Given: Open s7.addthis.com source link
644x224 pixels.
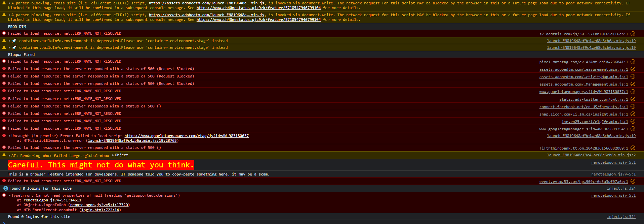Looking at the screenshot, I should tap(583, 34).
